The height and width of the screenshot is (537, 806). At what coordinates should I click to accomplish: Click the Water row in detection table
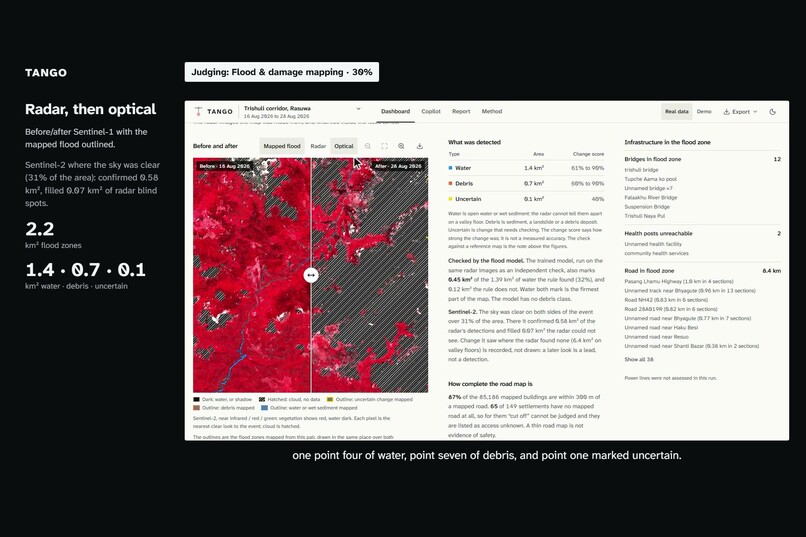[x=526, y=168]
